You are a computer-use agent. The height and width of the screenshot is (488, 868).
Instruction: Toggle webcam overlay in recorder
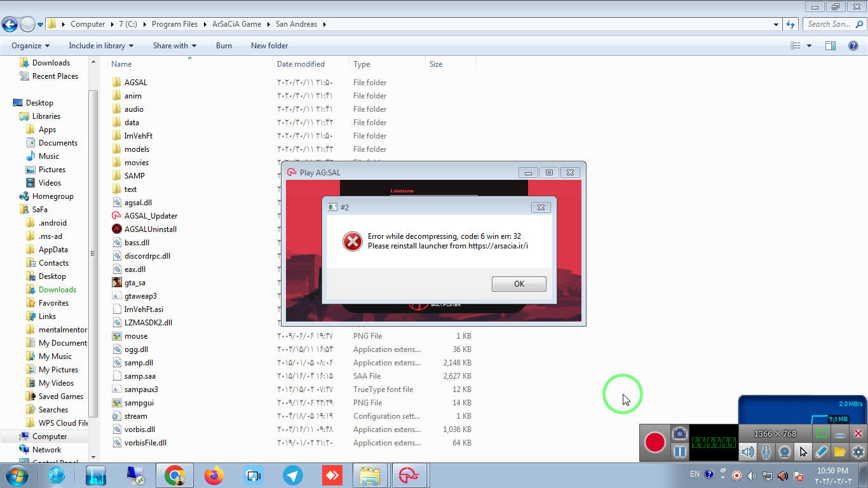tap(785, 452)
